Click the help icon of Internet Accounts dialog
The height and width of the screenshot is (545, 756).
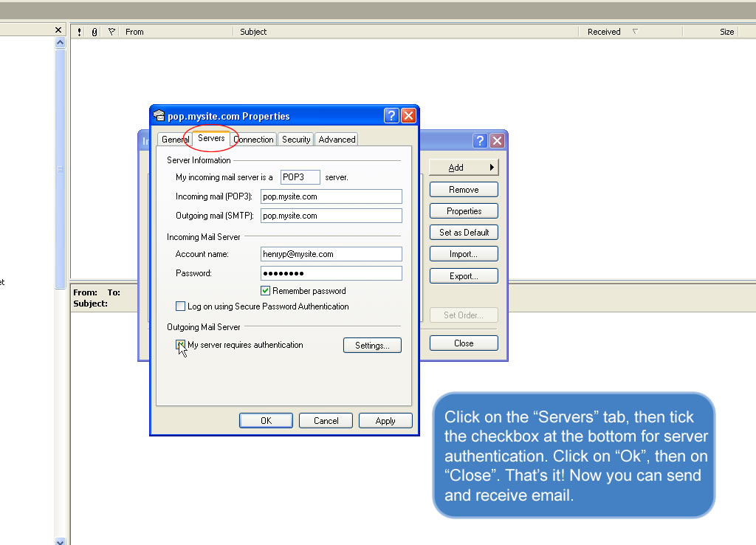click(480, 141)
